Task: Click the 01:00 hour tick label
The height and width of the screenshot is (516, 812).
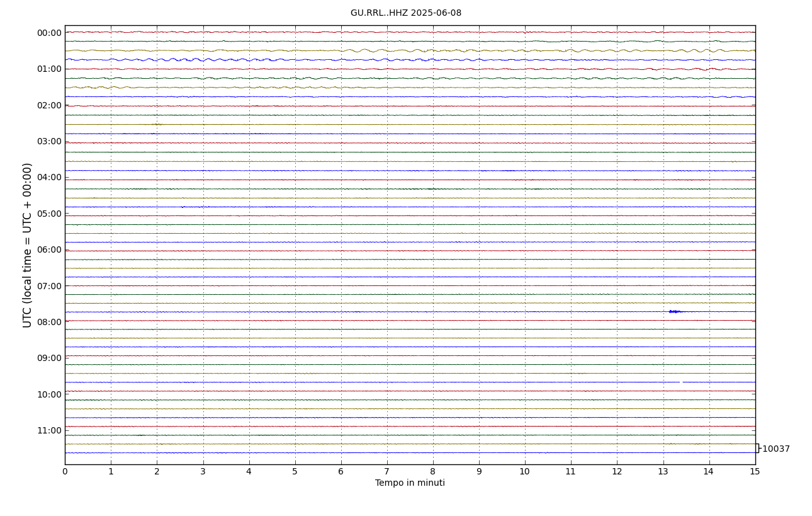Action: (x=49, y=69)
